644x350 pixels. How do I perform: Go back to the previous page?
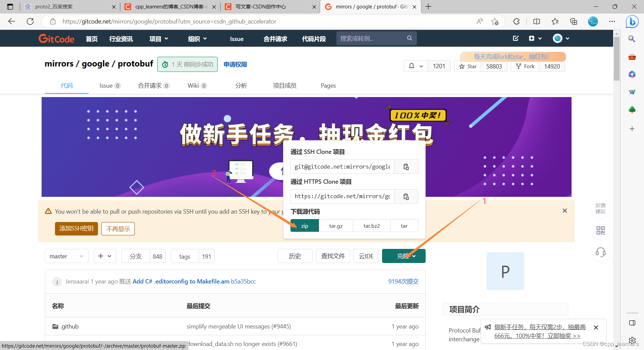12,21
